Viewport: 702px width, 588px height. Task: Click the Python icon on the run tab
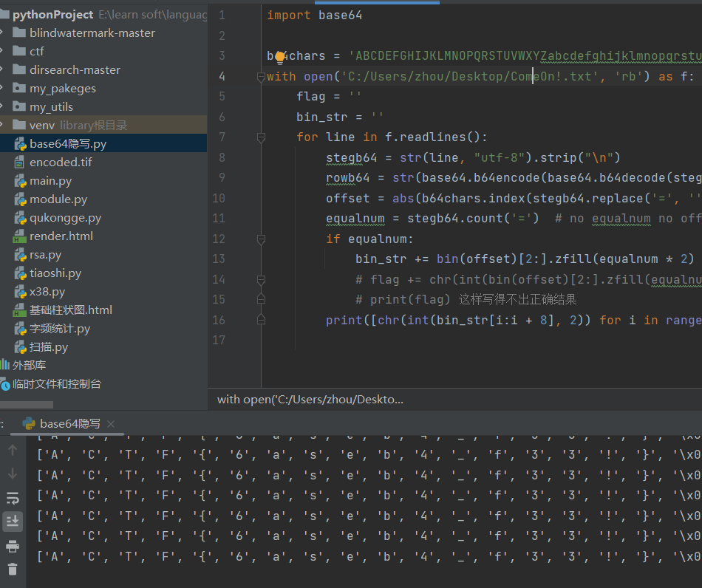tap(29, 423)
